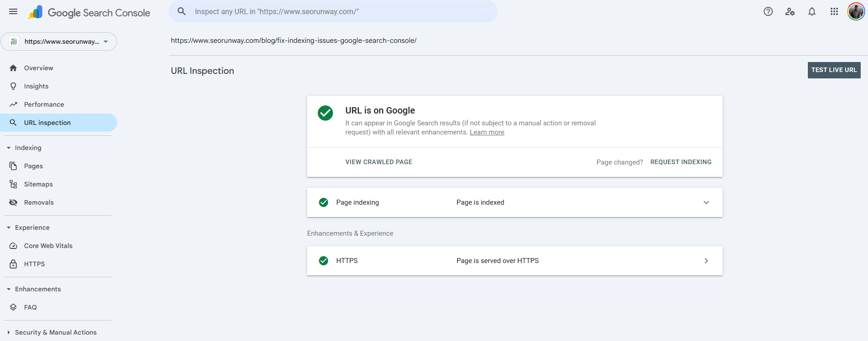Click the Pages document icon

point(13,166)
